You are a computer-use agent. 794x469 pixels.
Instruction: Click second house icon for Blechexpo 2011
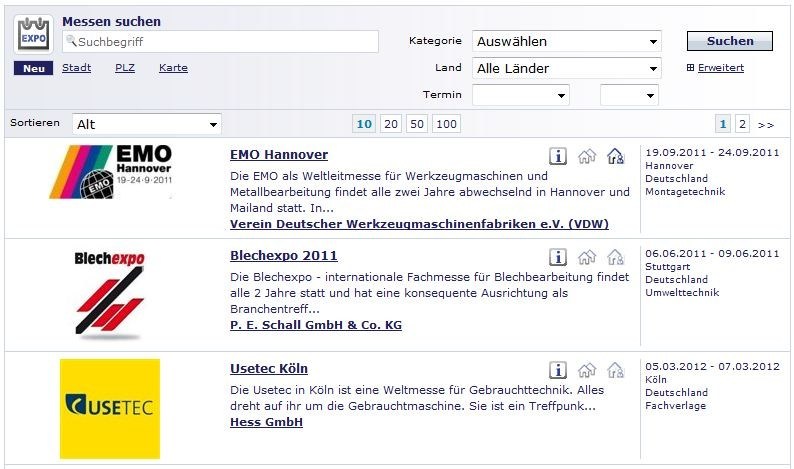(x=615, y=257)
